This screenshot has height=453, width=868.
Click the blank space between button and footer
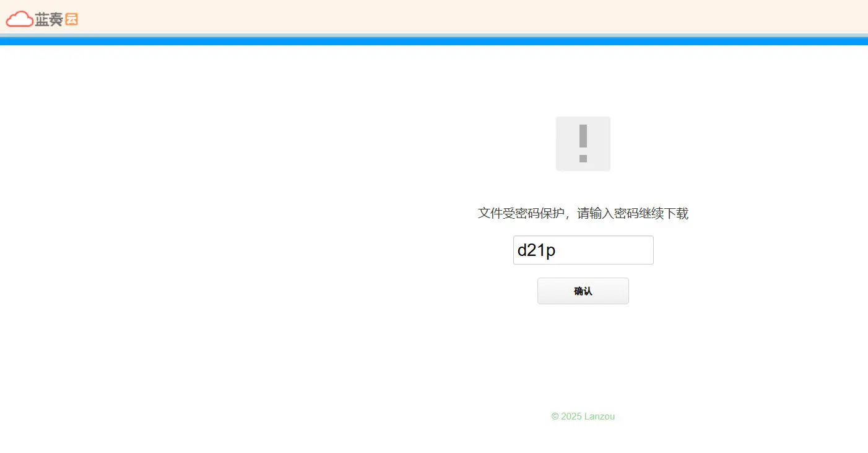click(583, 359)
